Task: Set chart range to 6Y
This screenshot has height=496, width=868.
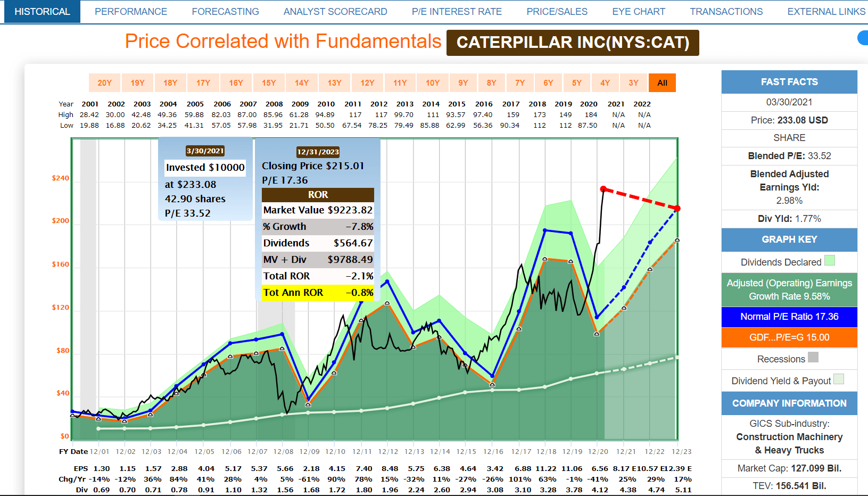Action: (x=548, y=83)
